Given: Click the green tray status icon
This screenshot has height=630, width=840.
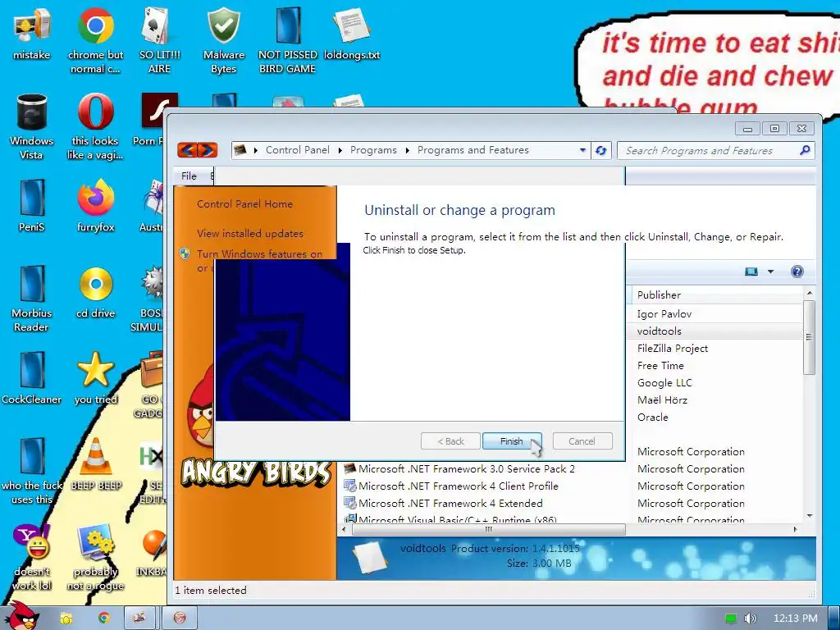Looking at the screenshot, I should (x=730, y=619).
